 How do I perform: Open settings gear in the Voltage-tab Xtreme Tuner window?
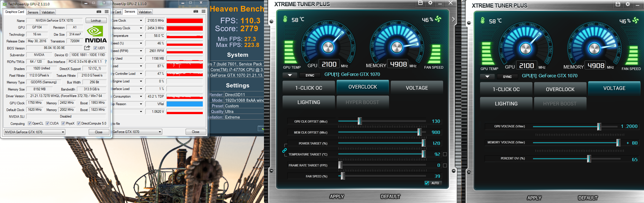point(628,4)
